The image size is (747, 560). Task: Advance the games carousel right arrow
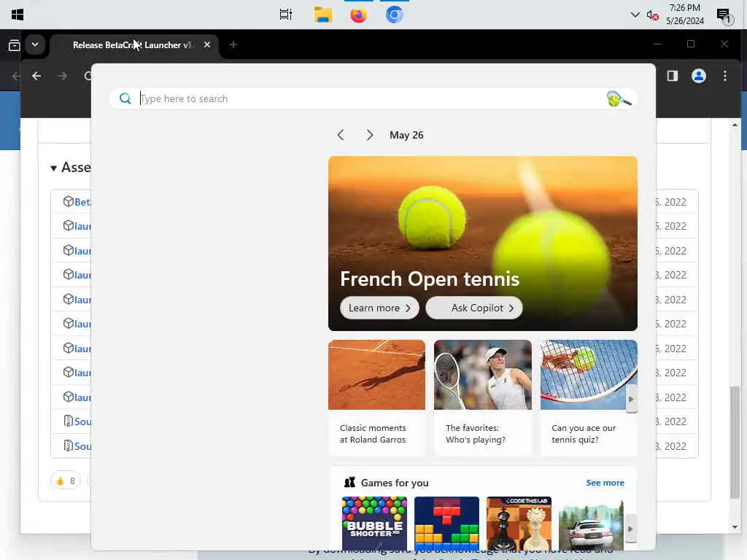(630, 529)
